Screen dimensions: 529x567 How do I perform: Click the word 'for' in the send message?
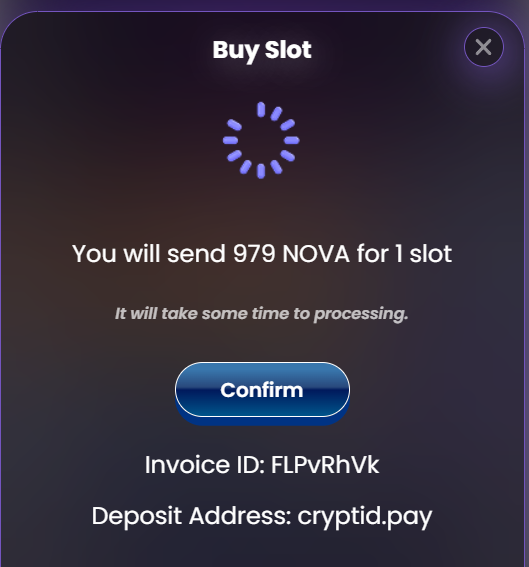(x=372, y=253)
